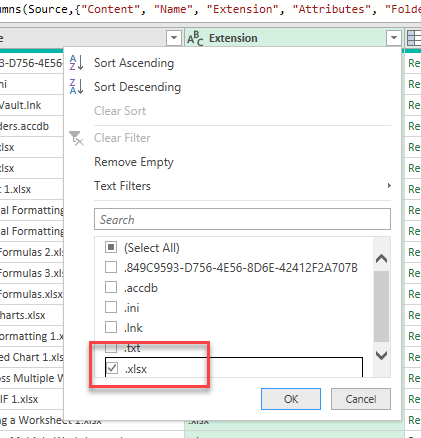
Task: Click the filter list scrollbar thumb
Action: click(381, 306)
